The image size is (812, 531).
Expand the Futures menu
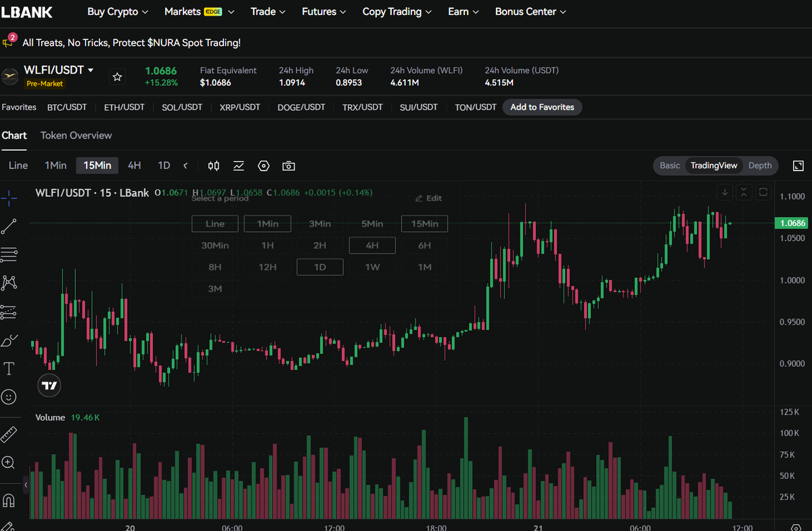click(x=324, y=11)
